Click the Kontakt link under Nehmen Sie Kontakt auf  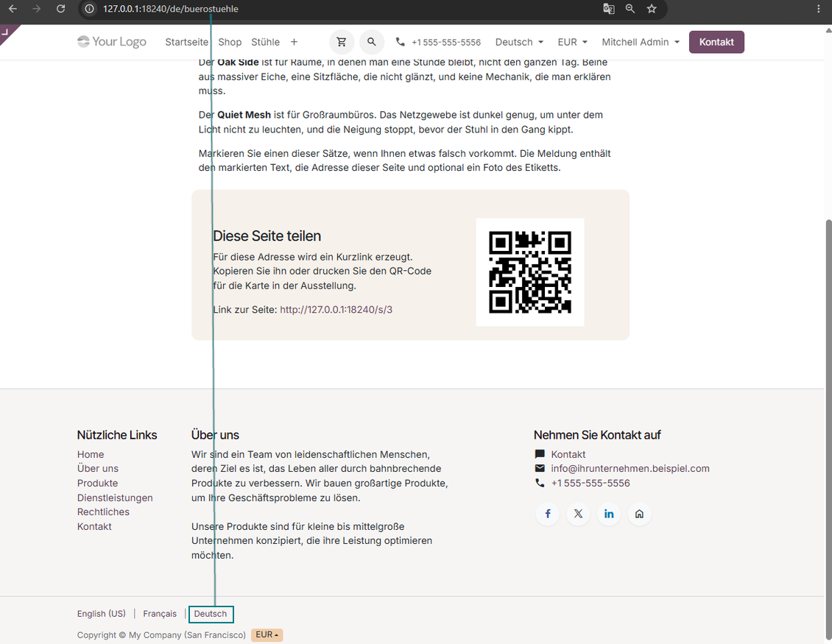coord(568,454)
